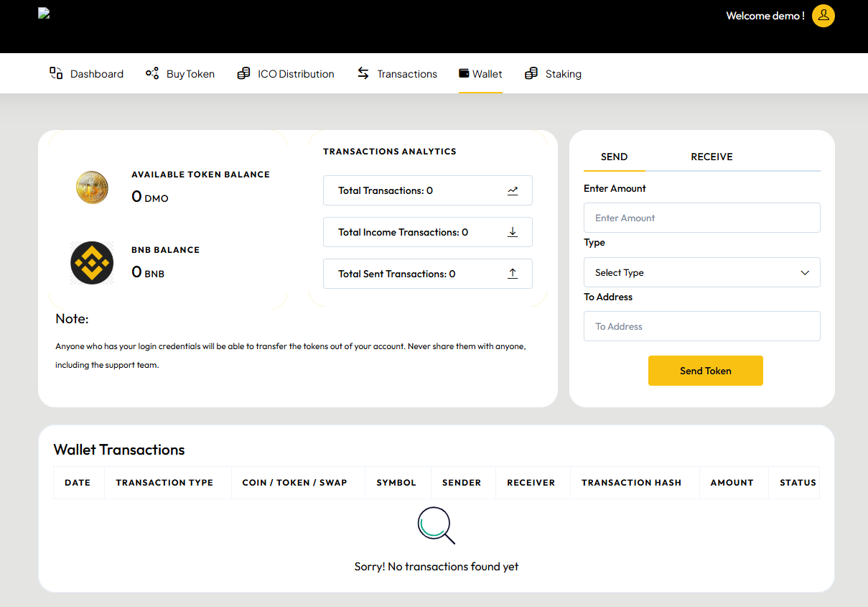Click the Total Sent upload arrow icon

click(513, 274)
